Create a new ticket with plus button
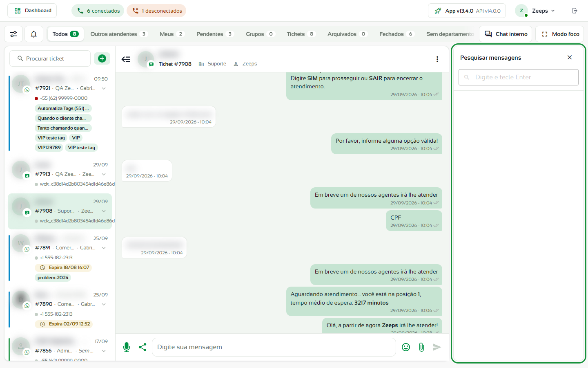 [x=102, y=58]
